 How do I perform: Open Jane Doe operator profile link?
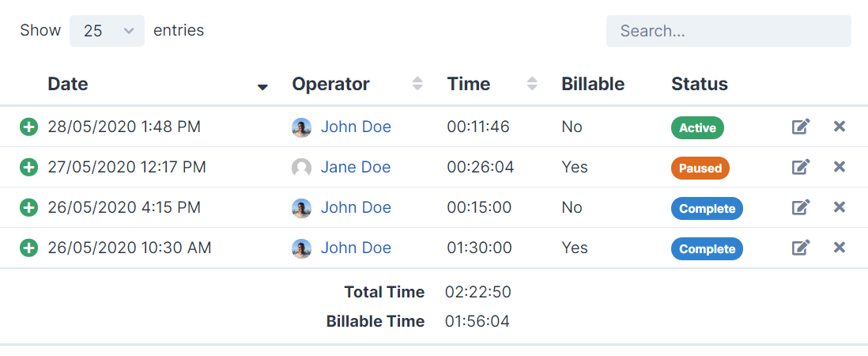click(x=356, y=167)
